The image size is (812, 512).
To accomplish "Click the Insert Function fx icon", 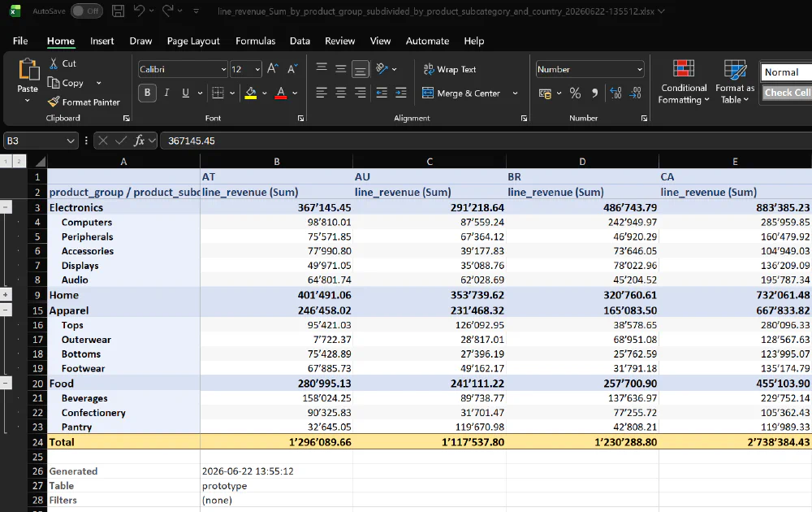I will click(x=140, y=141).
